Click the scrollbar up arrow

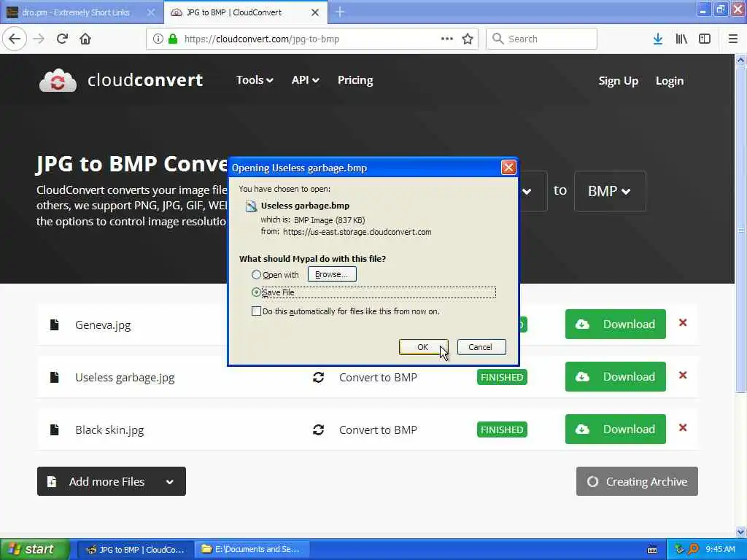(x=740, y=60)
